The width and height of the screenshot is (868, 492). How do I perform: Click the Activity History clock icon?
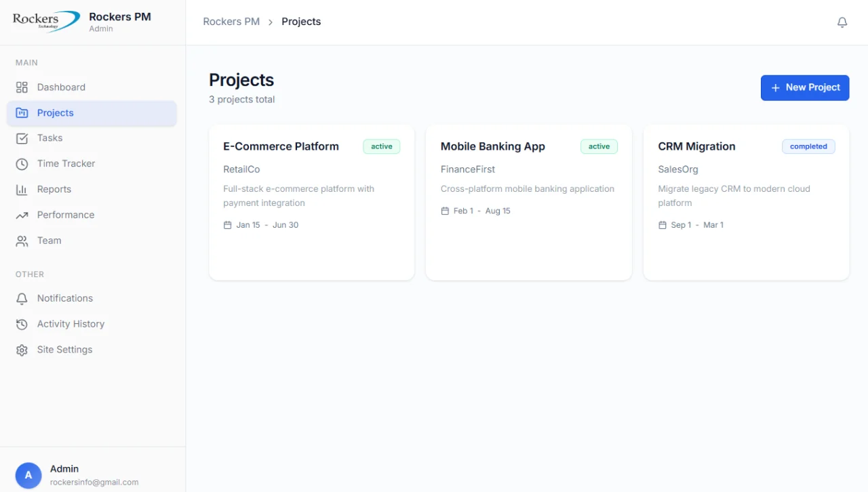[22, 325]
